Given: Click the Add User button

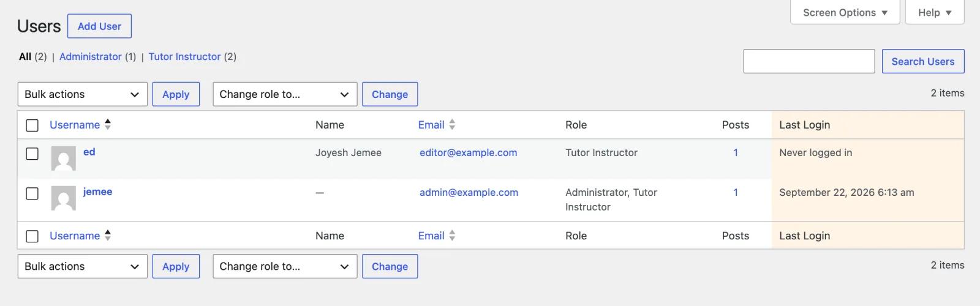Looking at the screenshot, I should (99, 26).
